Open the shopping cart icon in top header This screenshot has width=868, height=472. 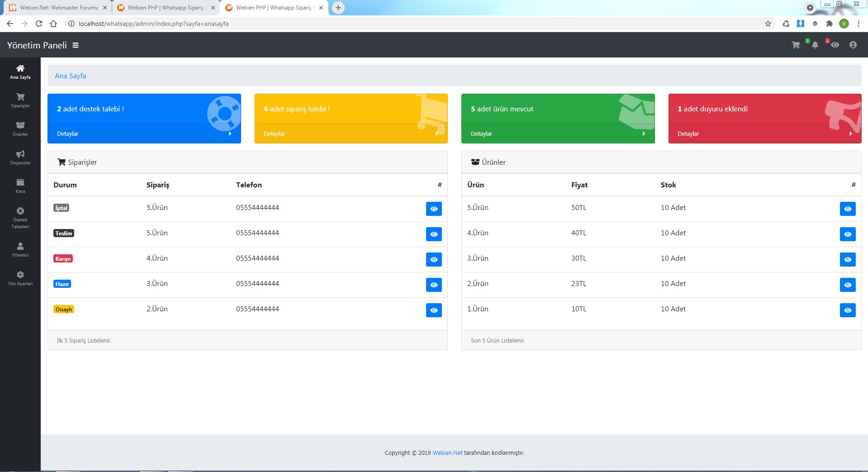[796, 45]
